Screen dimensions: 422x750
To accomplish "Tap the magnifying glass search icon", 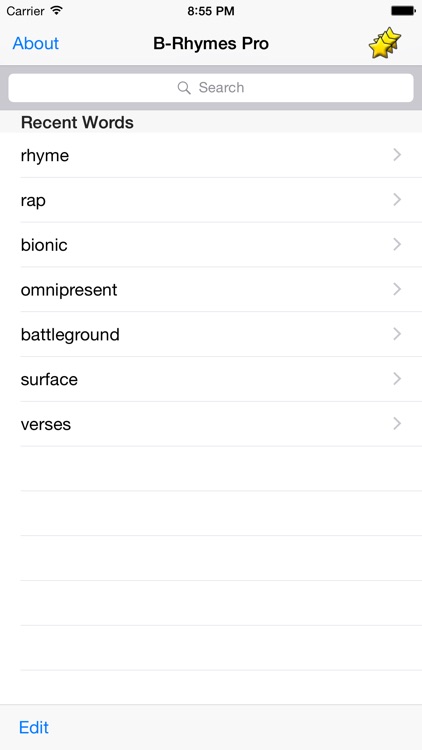I will 184,88.
